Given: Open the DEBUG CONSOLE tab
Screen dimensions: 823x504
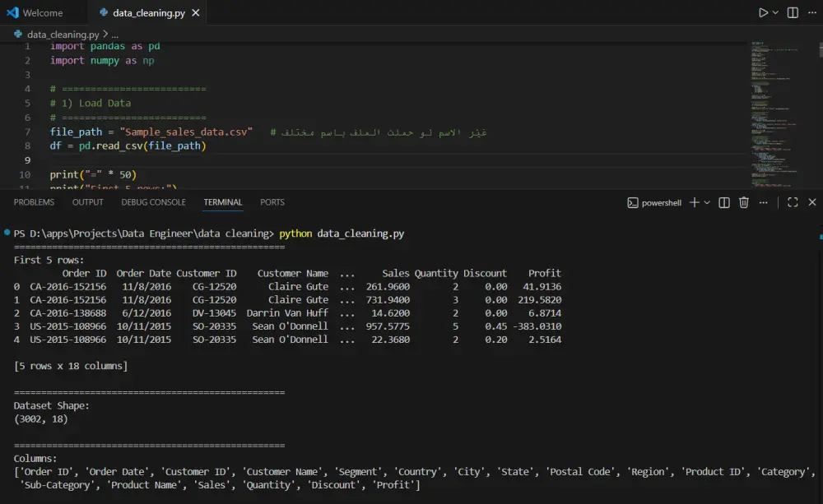Looking at the screenshot, I should tap(153, 202).
